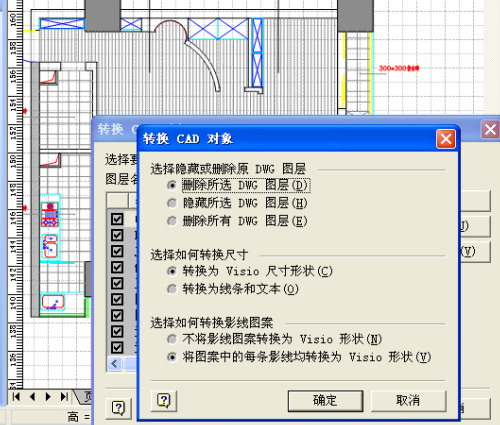Open help in 转换 CAD 对象 dialog
Image resolution: width=500 pixels, height=425 pixels.
point(164,400)
